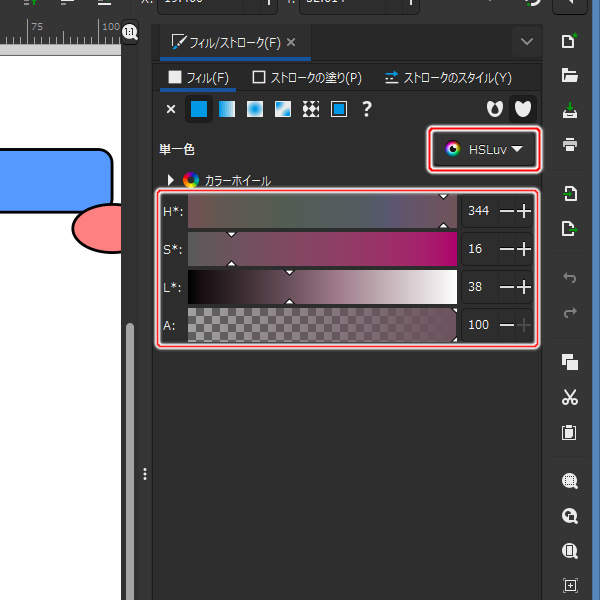
Task: Click the Zoom page icon
Action: click(x=569, y=551)
